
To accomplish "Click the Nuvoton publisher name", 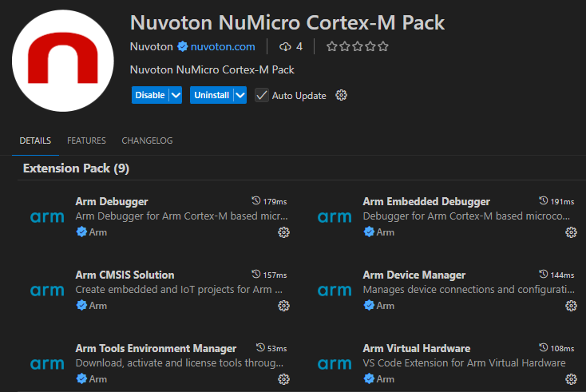I will pos(152,47).
